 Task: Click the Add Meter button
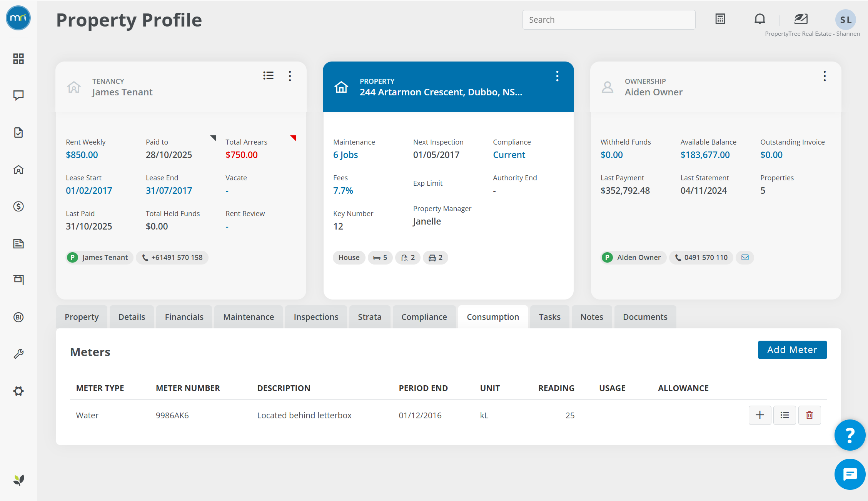pos(792,350)
